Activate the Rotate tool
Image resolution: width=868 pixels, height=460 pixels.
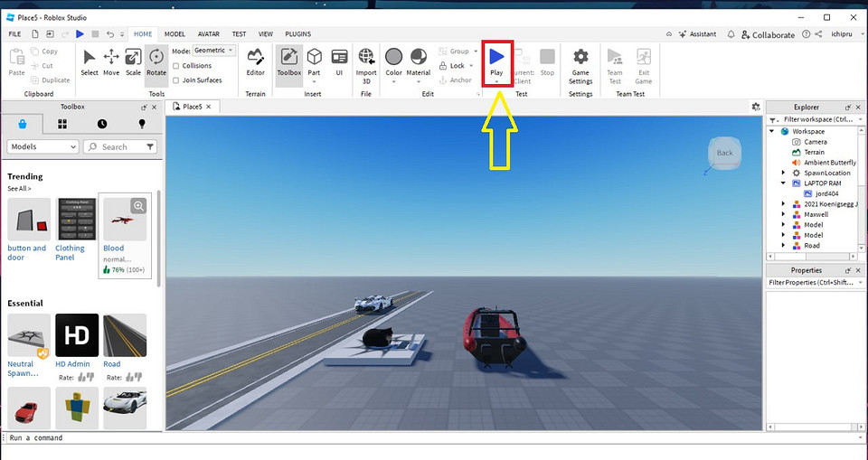coord(156,61)
